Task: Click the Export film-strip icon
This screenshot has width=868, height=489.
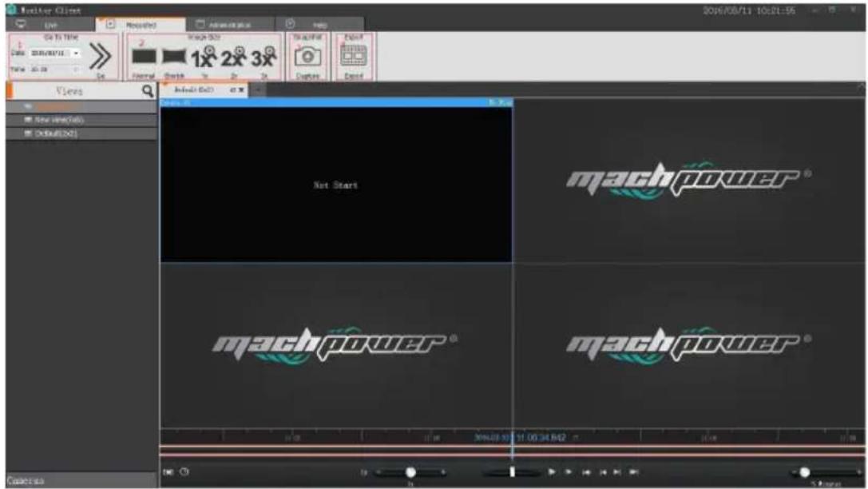Action: pyautogui.click(x=353, y=56)
